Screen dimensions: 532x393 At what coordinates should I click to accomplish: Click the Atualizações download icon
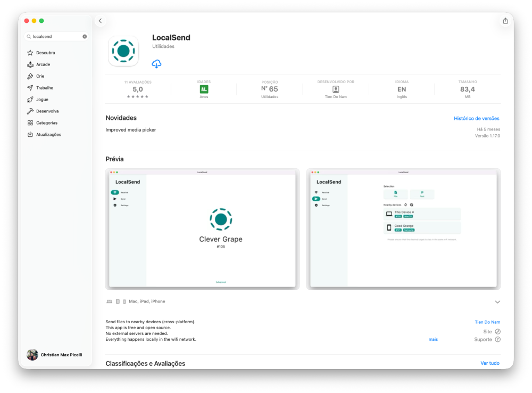[30, 135]
